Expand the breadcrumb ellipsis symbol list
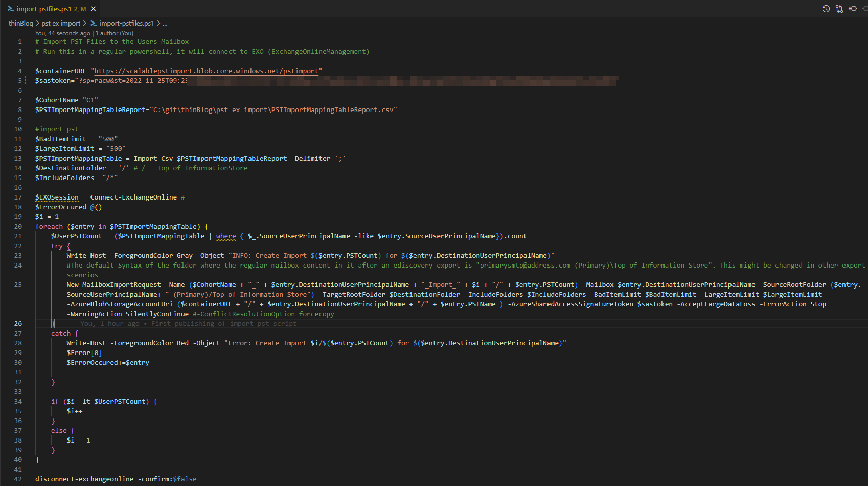 click(165, 23)
